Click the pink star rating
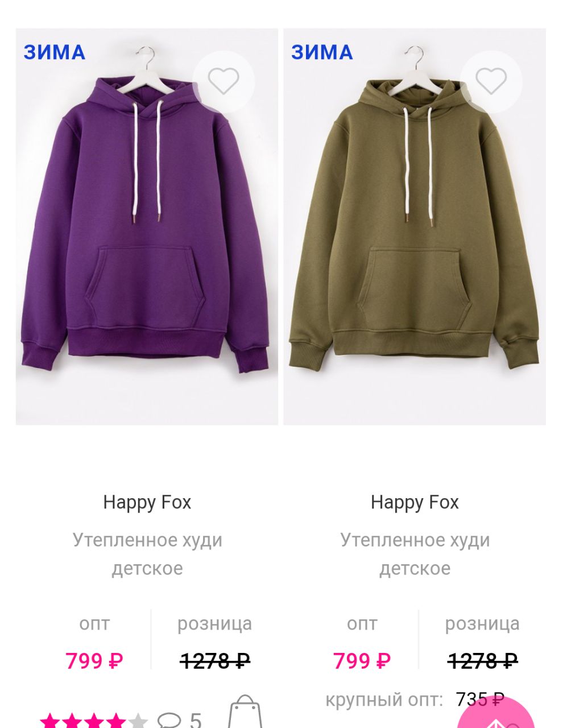Viewport: 567px width, 728px height. pyautogui.click(x=94, y=720)
